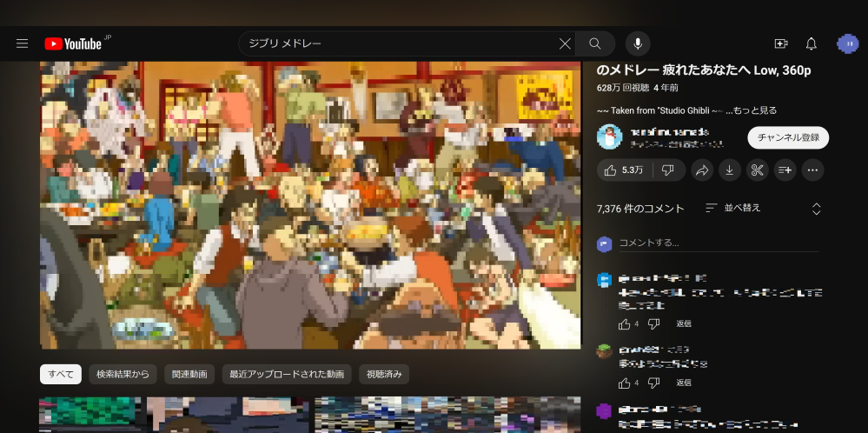
Task: Select the 検索結果から chip
Action: (123, 374)
